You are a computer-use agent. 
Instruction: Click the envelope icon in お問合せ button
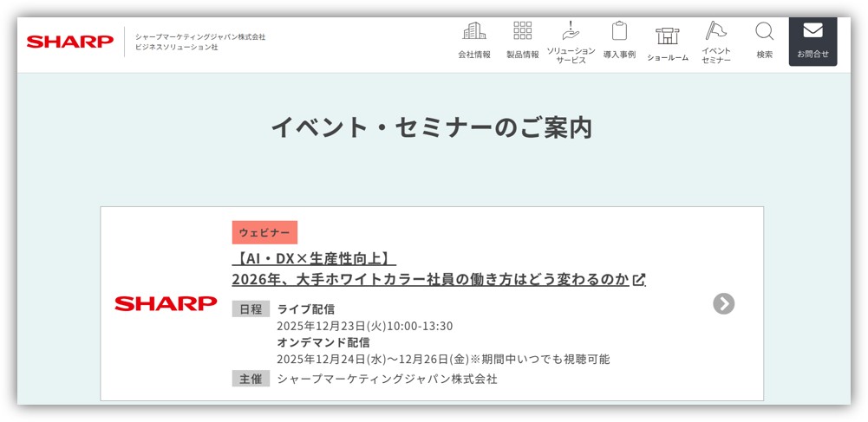(x=813, y=31)
